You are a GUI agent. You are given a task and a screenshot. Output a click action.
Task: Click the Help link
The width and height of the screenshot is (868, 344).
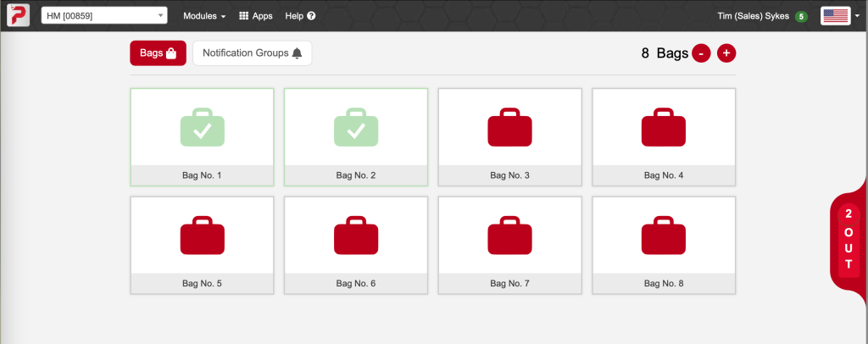coord(300,16)
